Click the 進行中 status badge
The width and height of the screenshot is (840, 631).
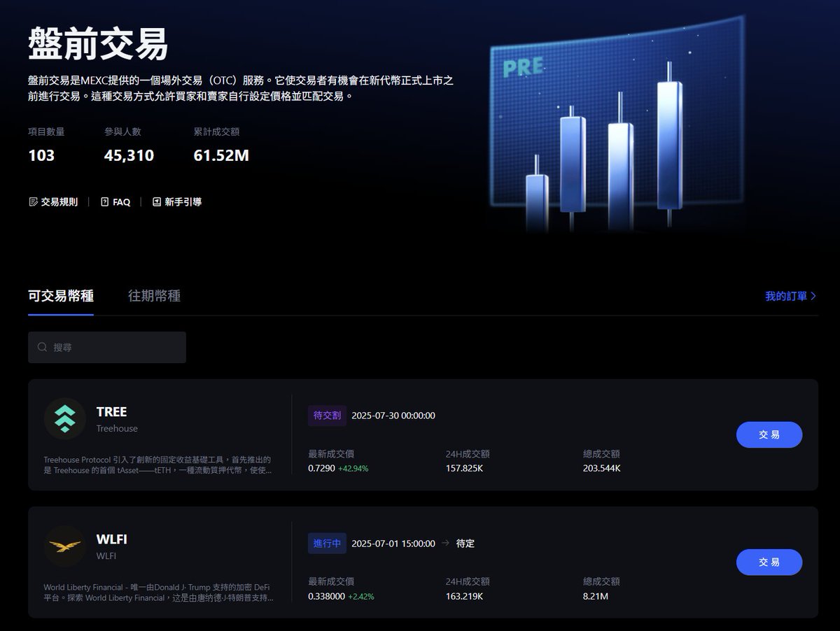(x=327, y=544)
